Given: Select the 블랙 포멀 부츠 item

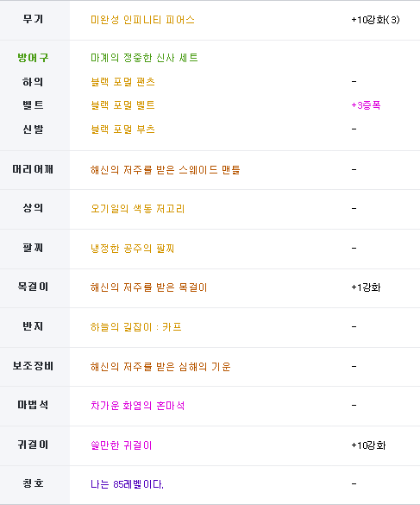Looking at the screenshot, I should 122,129.
